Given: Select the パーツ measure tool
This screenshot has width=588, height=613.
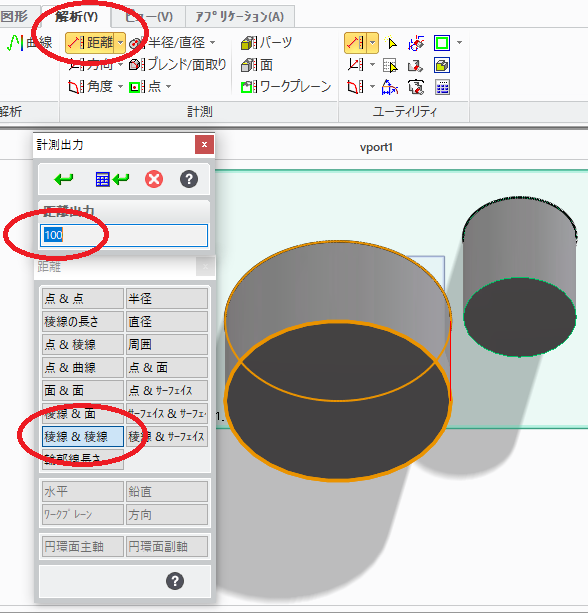Looking at the screenshot, I should pyautogui.click(x=266, y=43).
